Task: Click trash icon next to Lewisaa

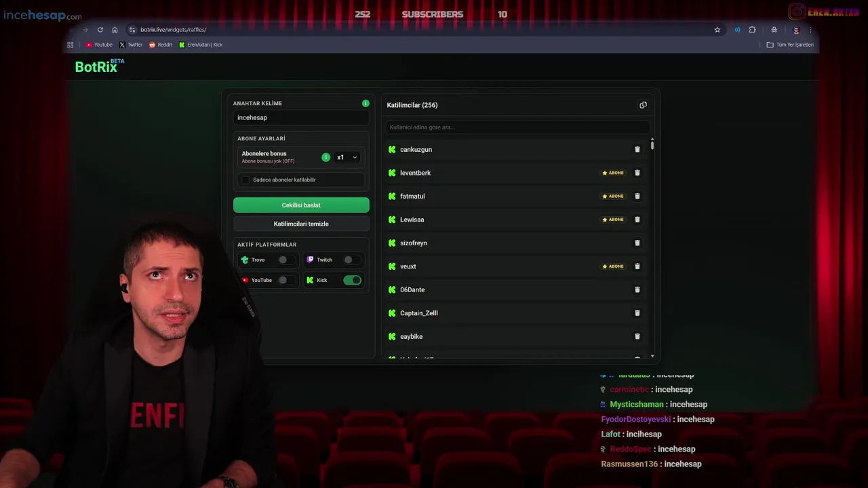Action: [x=637, y=220]
